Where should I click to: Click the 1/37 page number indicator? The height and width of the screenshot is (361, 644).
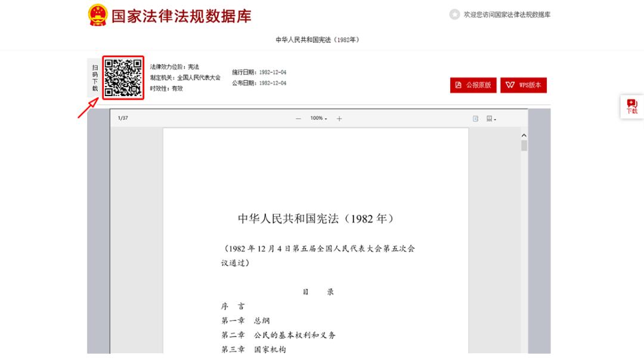pyautogui.click(x=123, y=118)
